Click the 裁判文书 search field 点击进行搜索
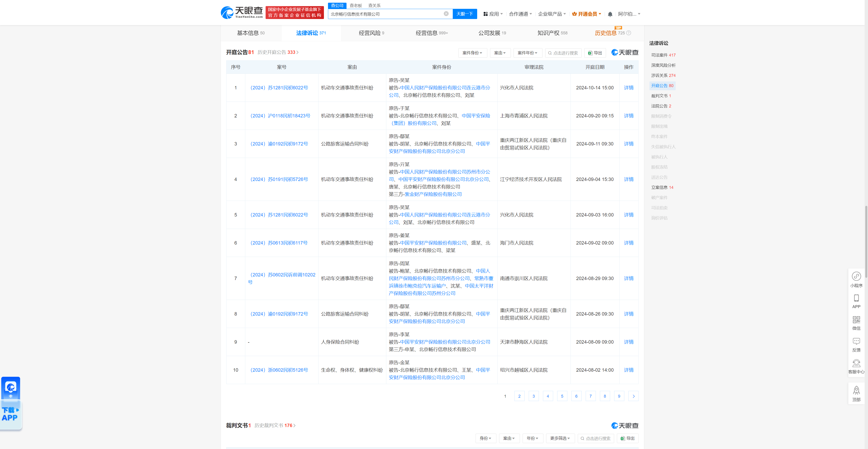The image size is (868, 449). click(x=596, y=438)
